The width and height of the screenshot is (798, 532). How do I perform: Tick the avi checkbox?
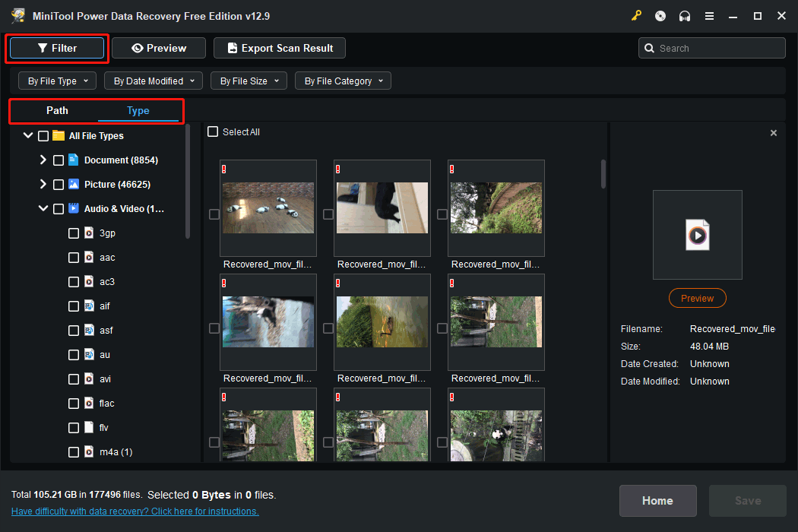point(74,379)
